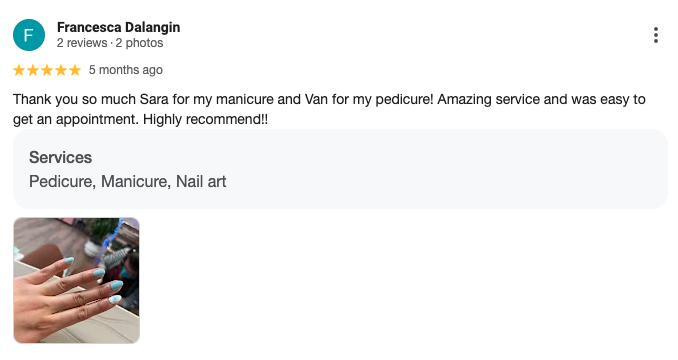Open the three-dot review options menu
The height and width of the screenshot is (360, 678).
pos(656,35)
